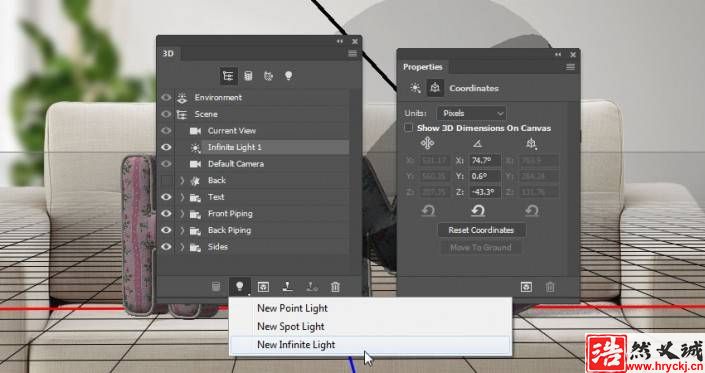The width and height of the screenshot is (705, 373).
Task: Hide the Infinite Light 1 item
Action: [x=166, y=147]
